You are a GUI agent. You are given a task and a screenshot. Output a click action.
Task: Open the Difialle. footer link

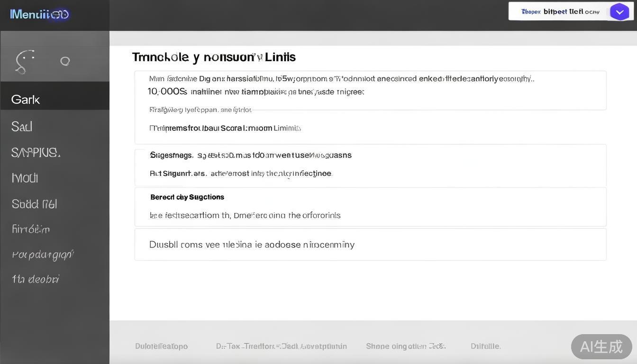pos(485,346)
